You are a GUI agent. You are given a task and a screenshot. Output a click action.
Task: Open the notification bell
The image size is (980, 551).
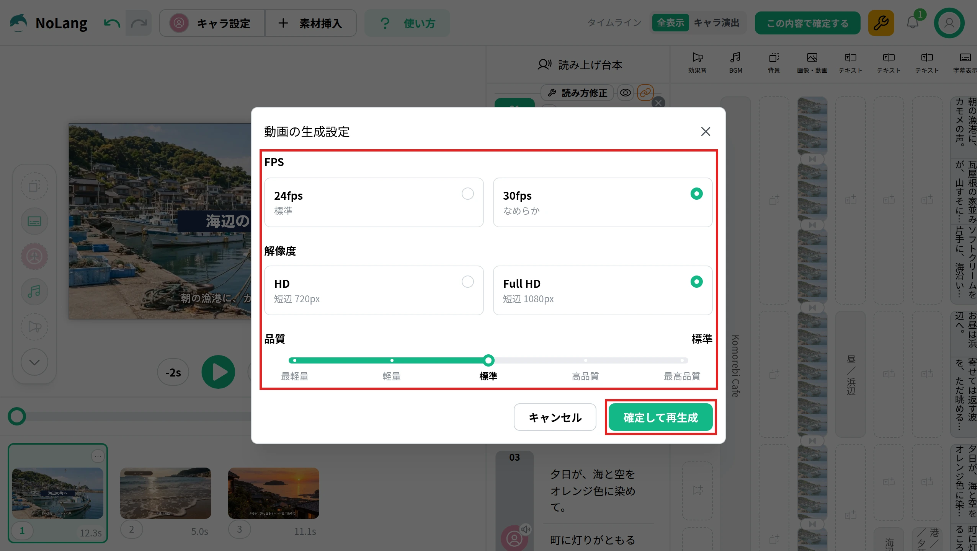pyautogui.click(x=913, y=23)
